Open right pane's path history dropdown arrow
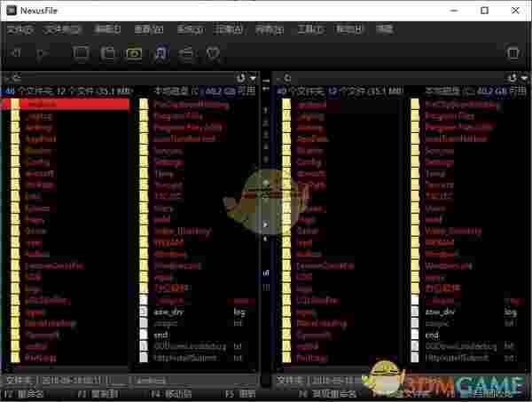532x402 pixels. coord(525,78)
